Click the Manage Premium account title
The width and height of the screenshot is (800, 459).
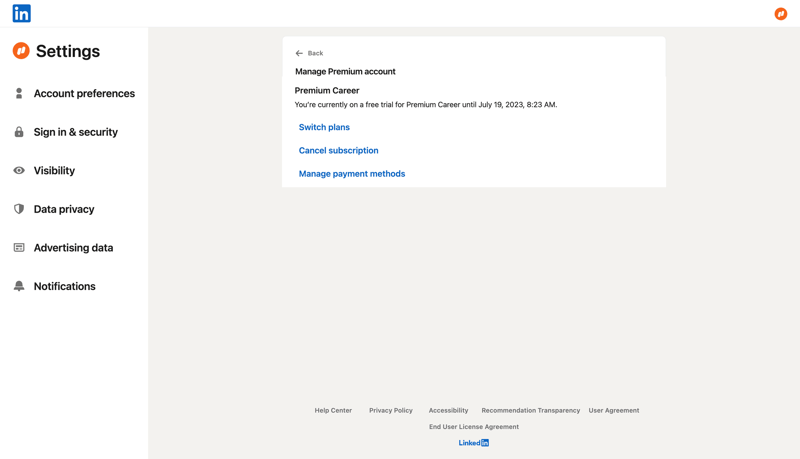(x=345, y=71)
